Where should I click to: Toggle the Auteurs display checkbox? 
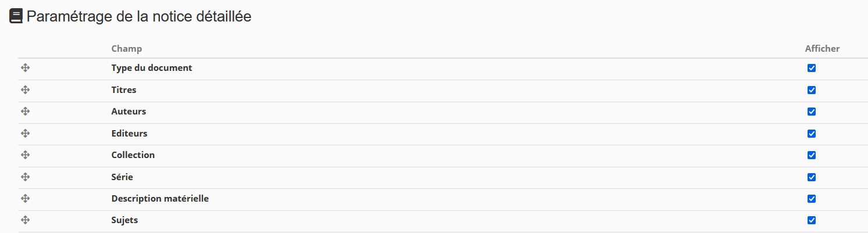click(812, 112)
